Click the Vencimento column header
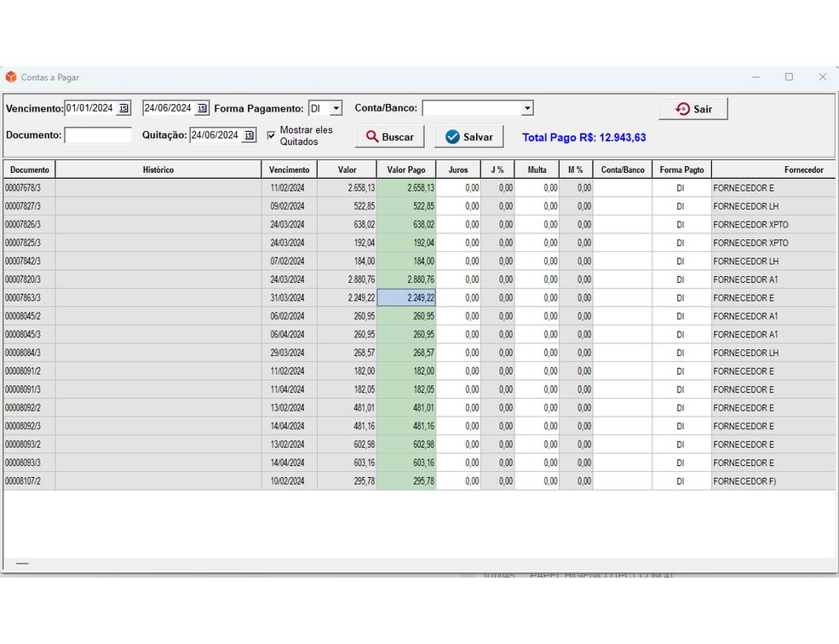The height and width of the screenshot is (644, 839). pos(289,170)
